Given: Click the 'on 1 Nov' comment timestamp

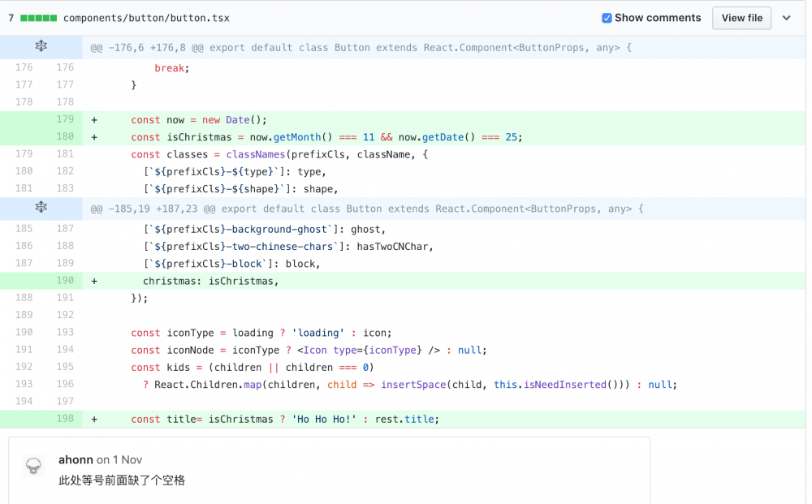Looking at the screenshot, I should coord(119,460).
